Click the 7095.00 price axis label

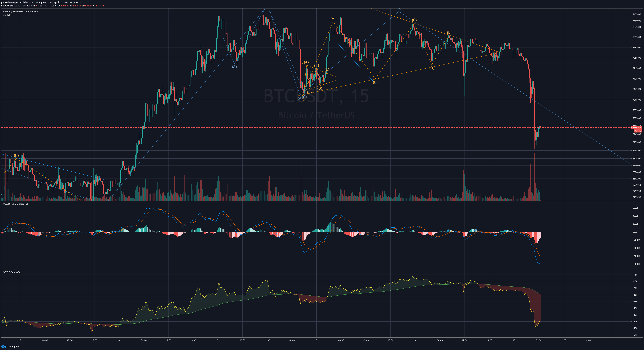[637, 100]
